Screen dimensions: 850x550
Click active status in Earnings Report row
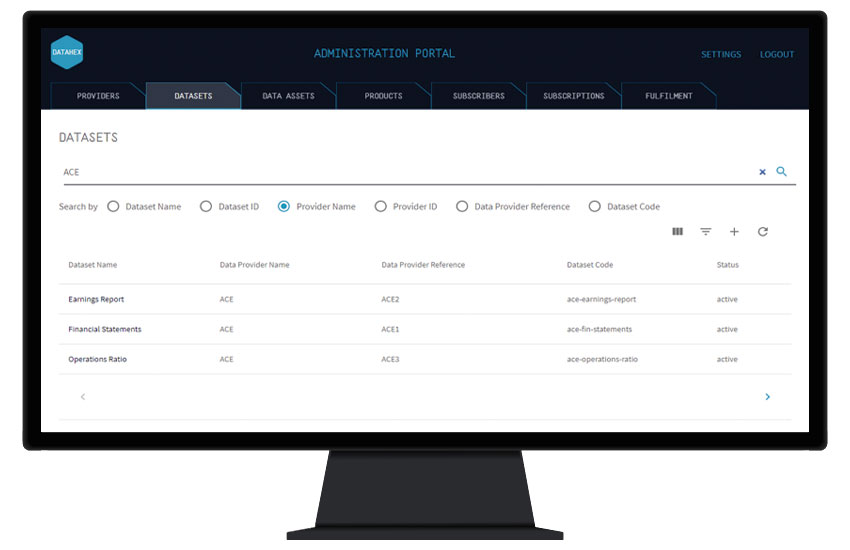tap(727, 299)
